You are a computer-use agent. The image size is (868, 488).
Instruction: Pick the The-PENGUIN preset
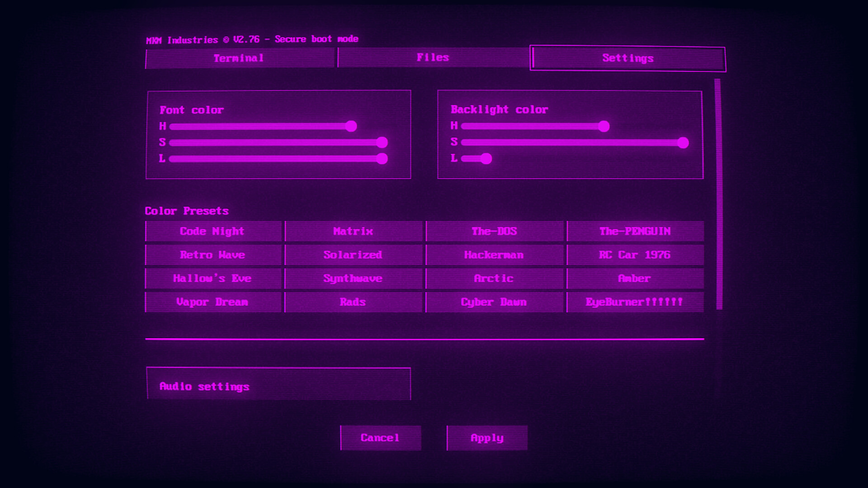pos(635,231)
